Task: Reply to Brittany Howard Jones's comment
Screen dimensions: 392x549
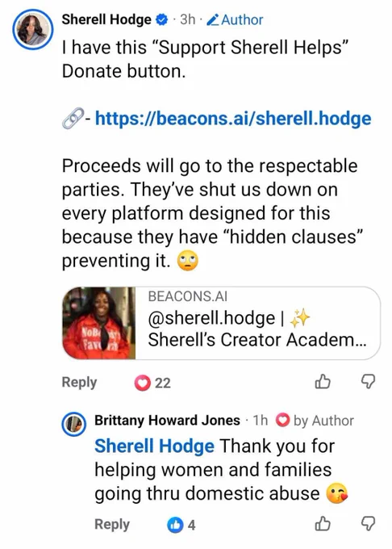Action: pos(112,524)
